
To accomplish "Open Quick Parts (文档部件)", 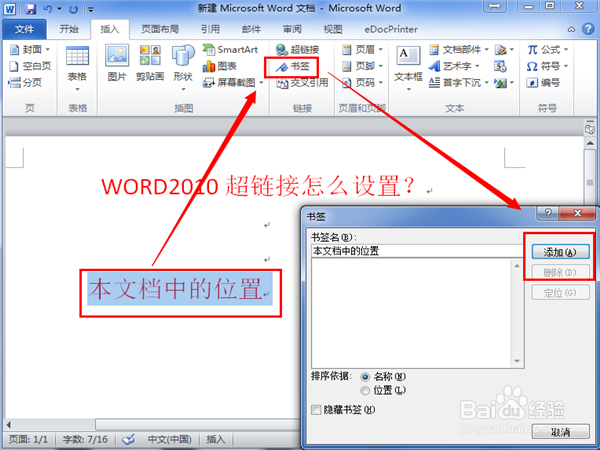I will 459,49.
